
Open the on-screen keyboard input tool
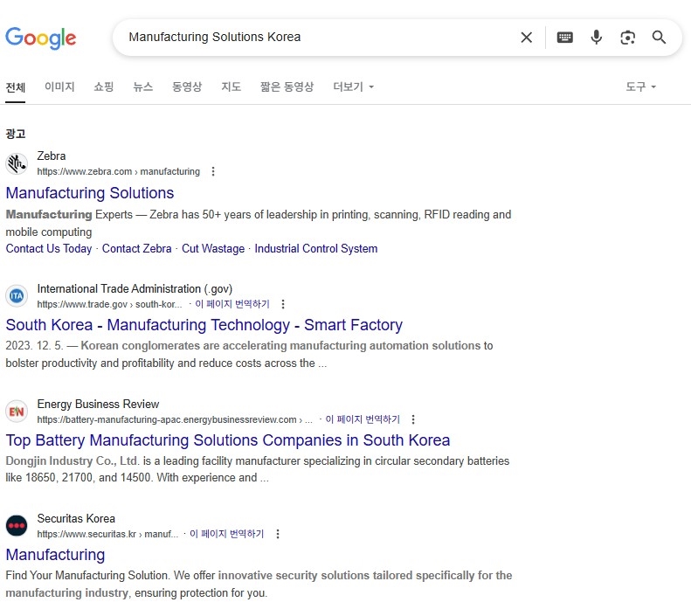(x=565, y=38)
